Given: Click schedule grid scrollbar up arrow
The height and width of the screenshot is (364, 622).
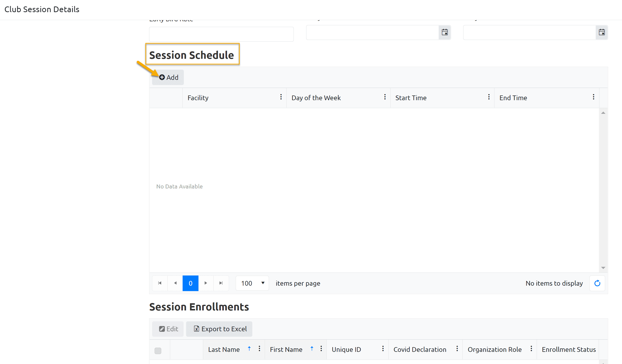Looking at the screenshot, I should pos(603,113).
